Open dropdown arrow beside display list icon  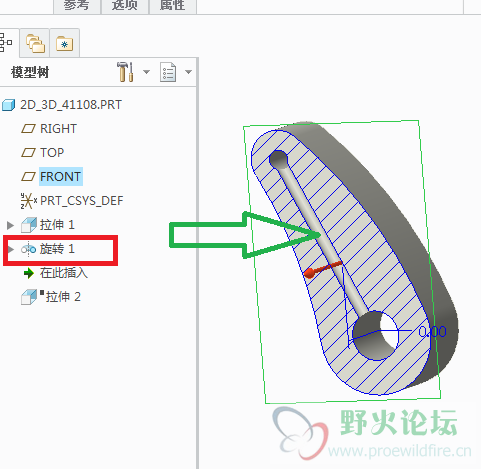click(x=188, y=72)
